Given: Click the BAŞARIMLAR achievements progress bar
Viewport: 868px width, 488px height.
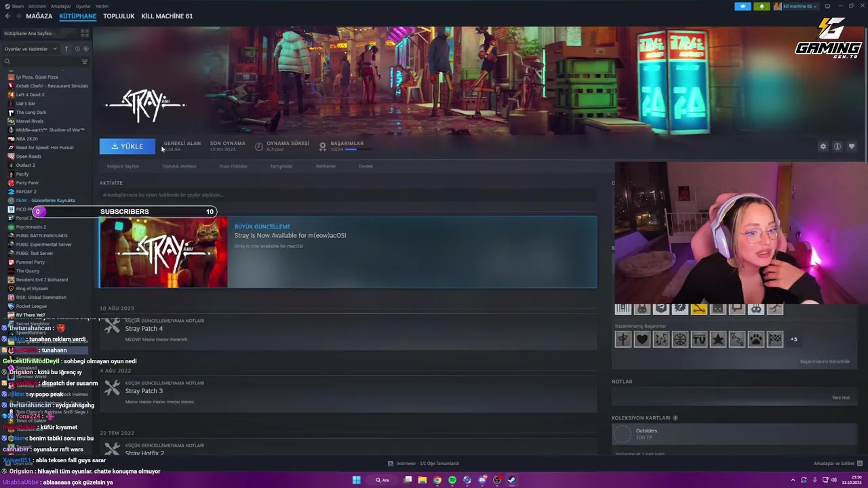Looking at the screenshot, I should pyautogui.click(x=351, y=149).
